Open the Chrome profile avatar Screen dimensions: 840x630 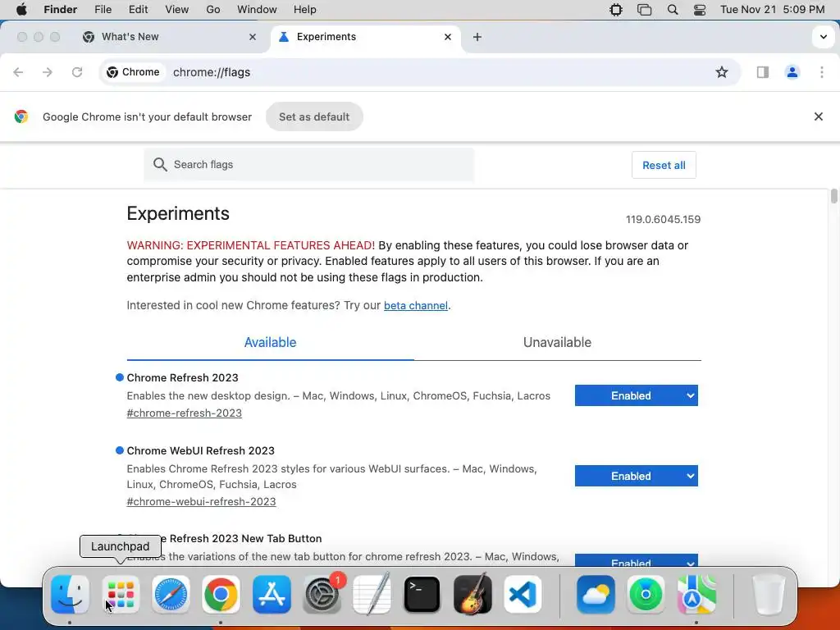[792, 72]
